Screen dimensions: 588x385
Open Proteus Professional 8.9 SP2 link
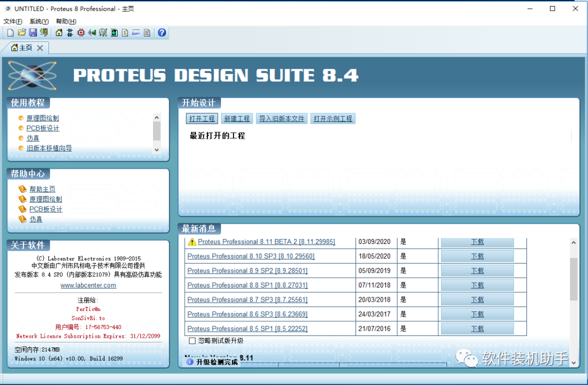(x=248, y=271)
